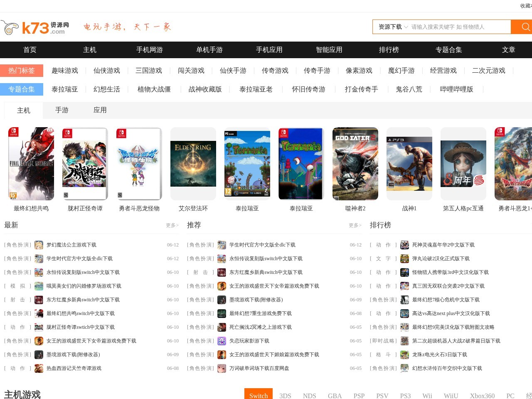
Task: Click 更多 beside the 最新 heading
Action: (x=172, y=225)
